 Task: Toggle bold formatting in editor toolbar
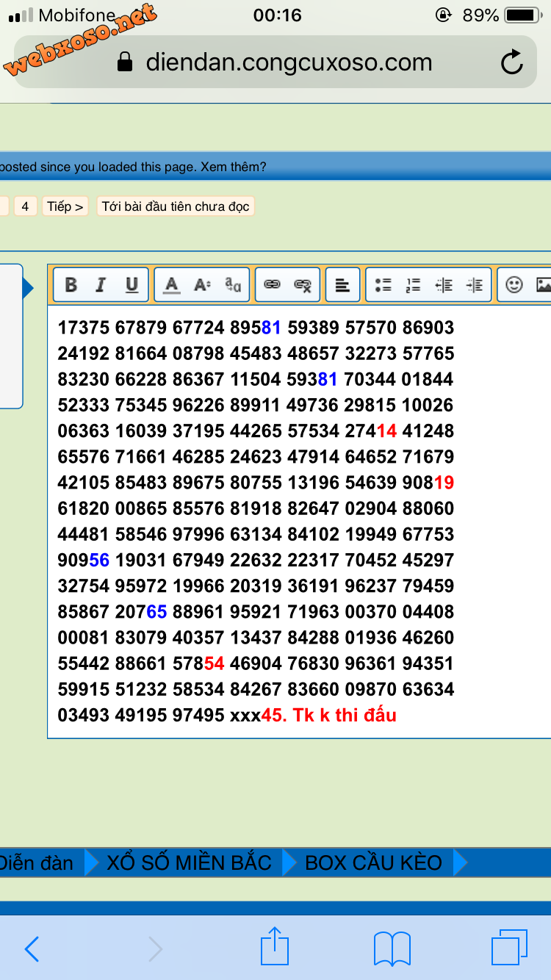pos(71,285)
